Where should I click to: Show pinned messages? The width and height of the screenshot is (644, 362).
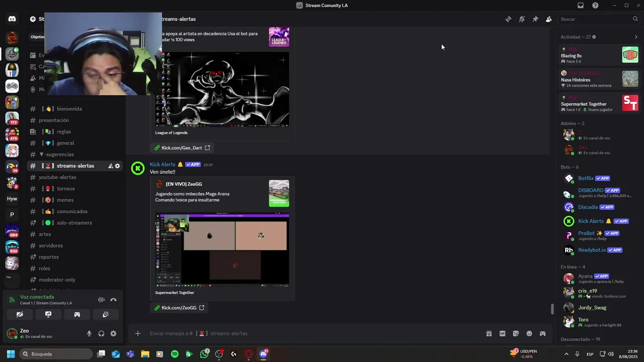click(x=535, y=19)
